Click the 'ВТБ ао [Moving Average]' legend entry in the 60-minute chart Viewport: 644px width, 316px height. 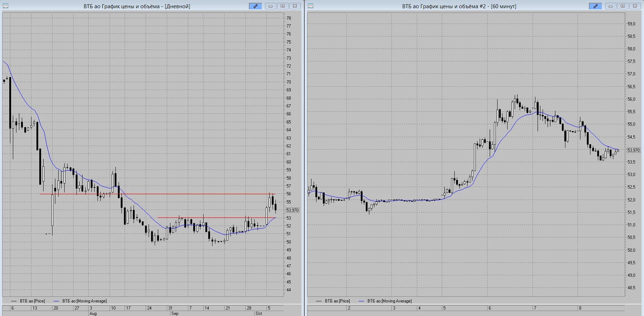point(385,301)
